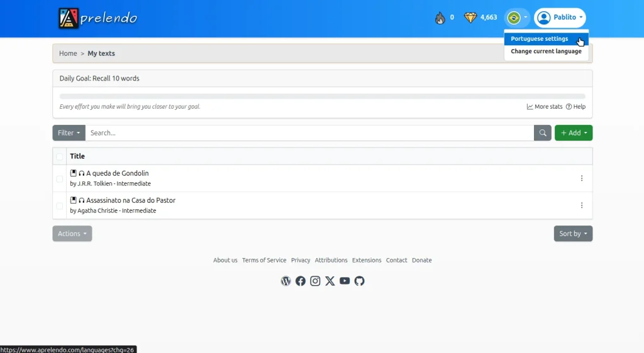Open the Facebook page icon
This screenshot has height=353, width=644.
click(x=301, y=281)
